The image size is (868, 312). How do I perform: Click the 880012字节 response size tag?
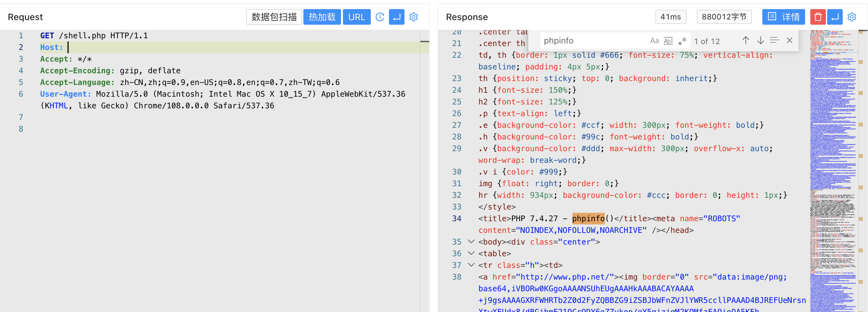coord(724,17)
